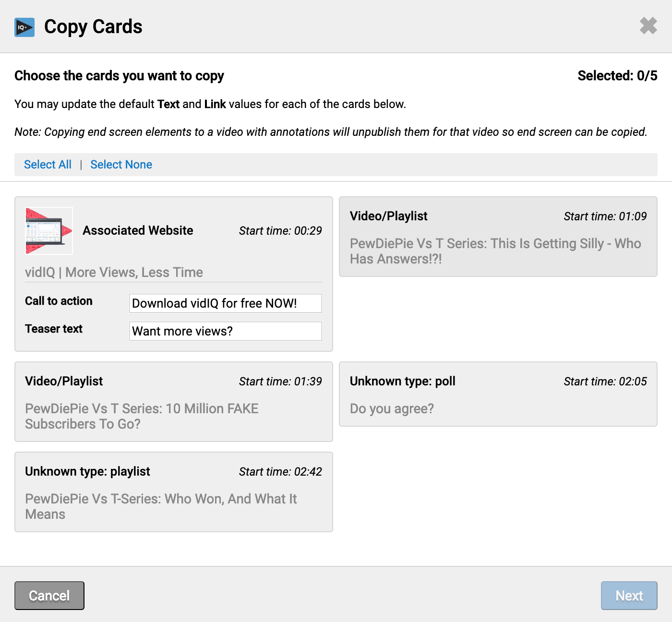
Task: Click Select All link
Action: [48, 165]
